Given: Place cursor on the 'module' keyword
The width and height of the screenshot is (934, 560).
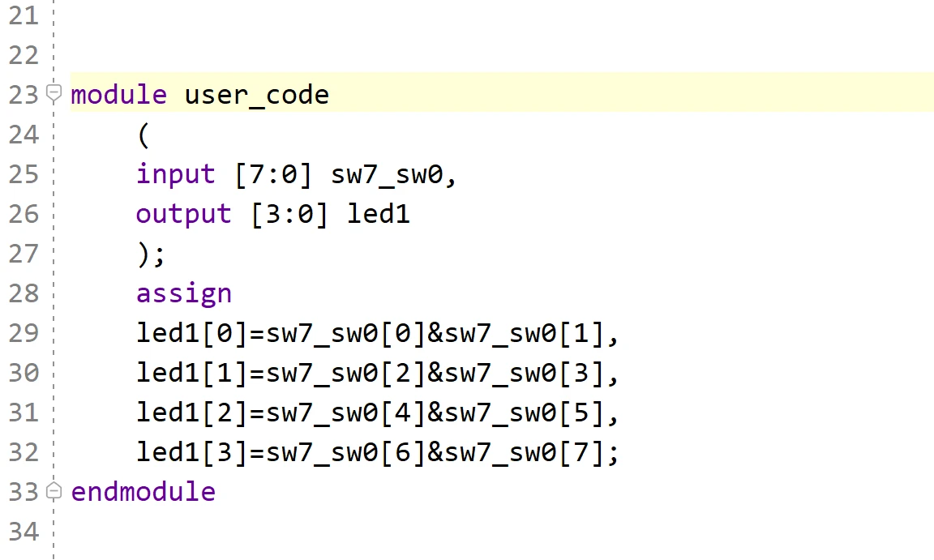Looking at the screenshot, I should (x=118, y=95).
